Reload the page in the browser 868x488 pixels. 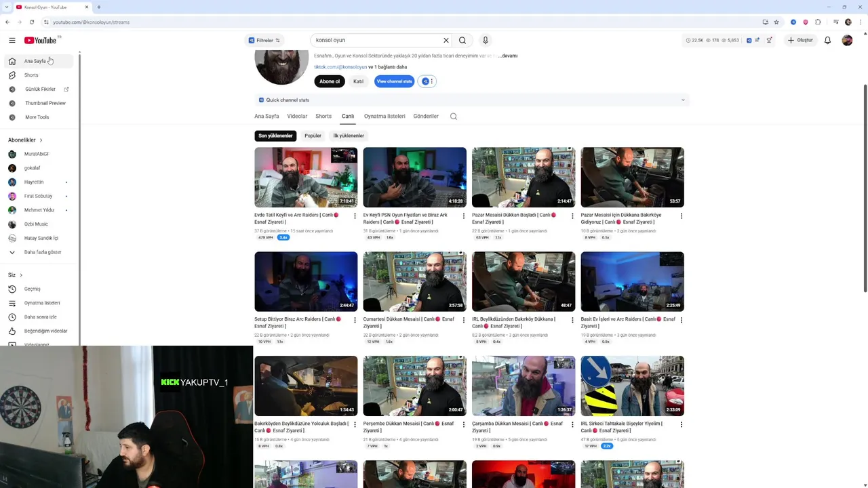pos(32,22)
